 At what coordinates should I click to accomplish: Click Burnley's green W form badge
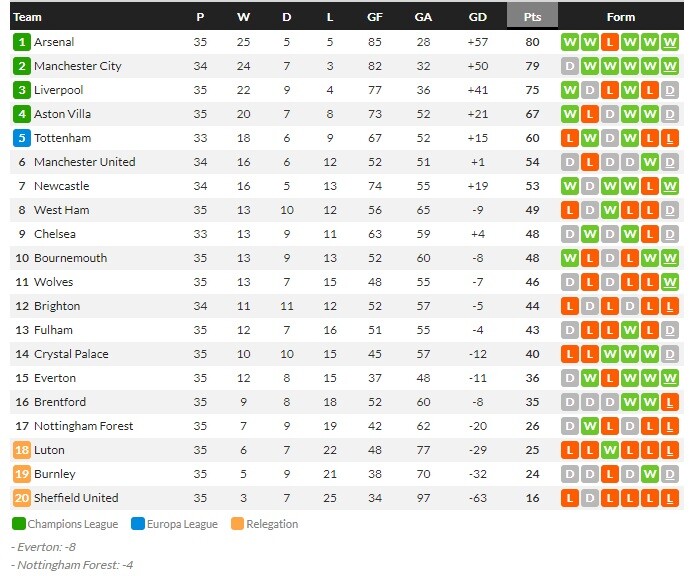[x=650, y=474]
